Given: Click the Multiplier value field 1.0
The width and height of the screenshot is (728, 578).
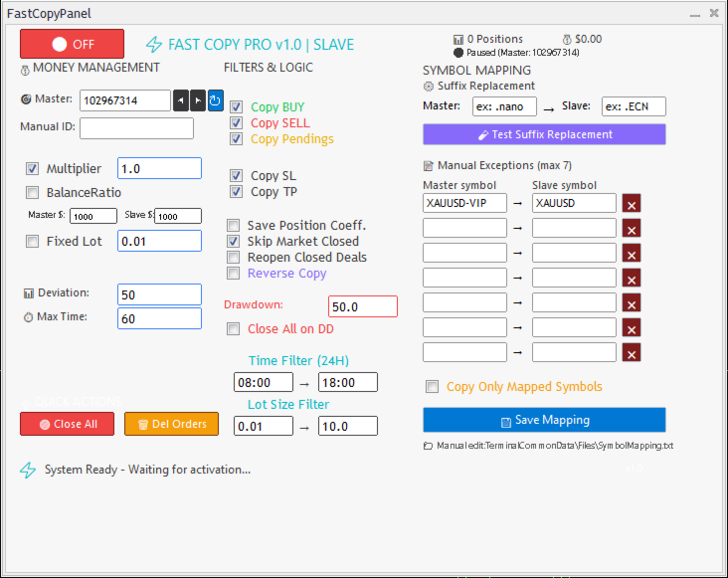Looking at the screenshot, I should [x=160, y=168].
